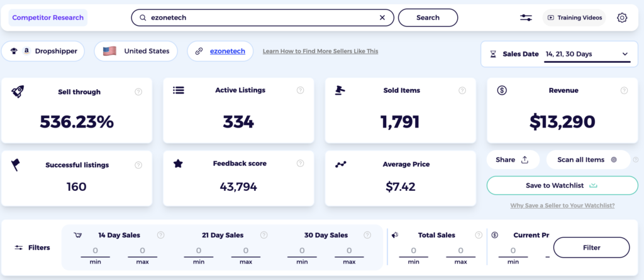Open the Sales Date 14, 21, 30 Days dropdown

click(x=587, y=54)
